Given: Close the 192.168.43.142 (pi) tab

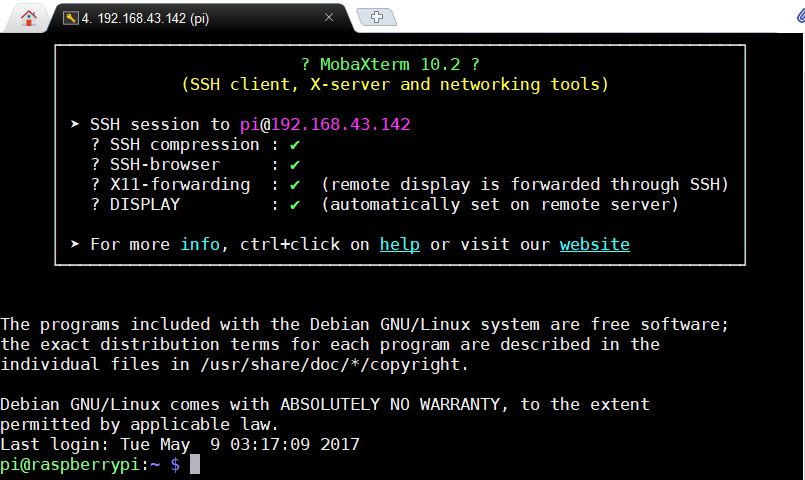Looking at the screenshot, I should tap(329, 17).
